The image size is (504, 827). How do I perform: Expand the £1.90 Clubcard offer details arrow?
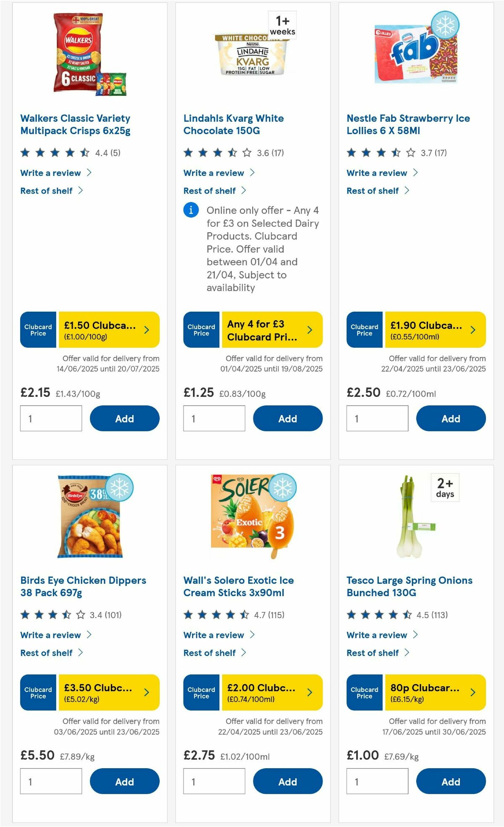click(474, 330)
